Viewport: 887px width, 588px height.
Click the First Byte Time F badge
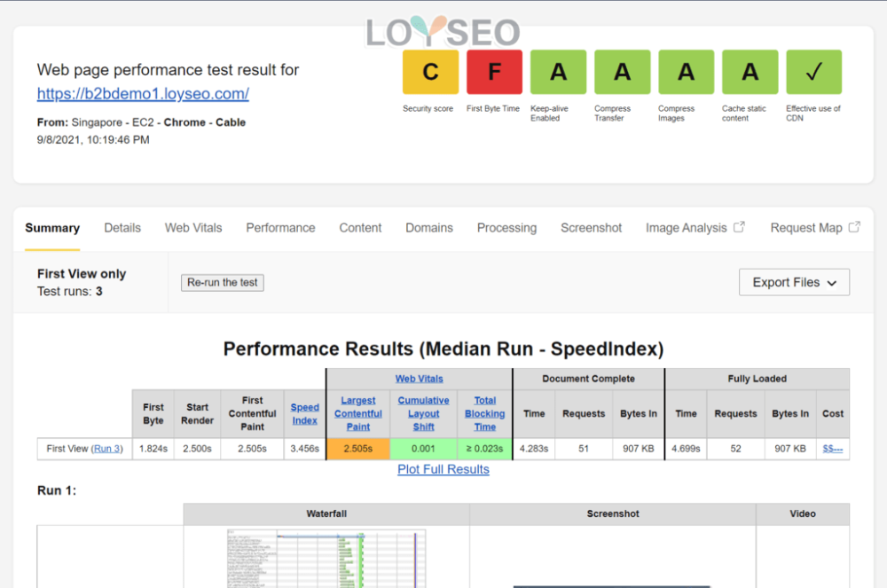[x=494, y=72]
